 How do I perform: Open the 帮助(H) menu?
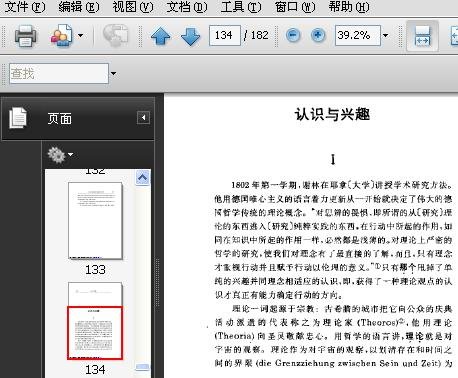[349, 7]
